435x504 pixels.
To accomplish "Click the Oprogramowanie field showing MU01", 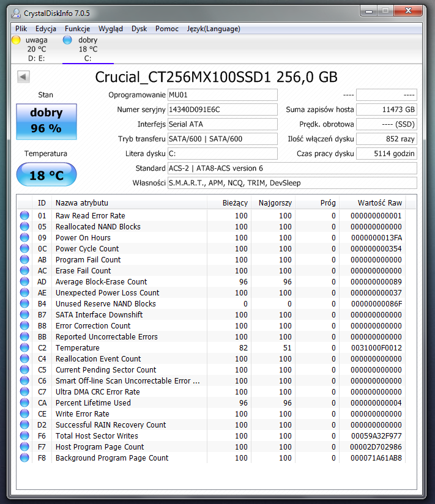I will click(x=223, y=95).
